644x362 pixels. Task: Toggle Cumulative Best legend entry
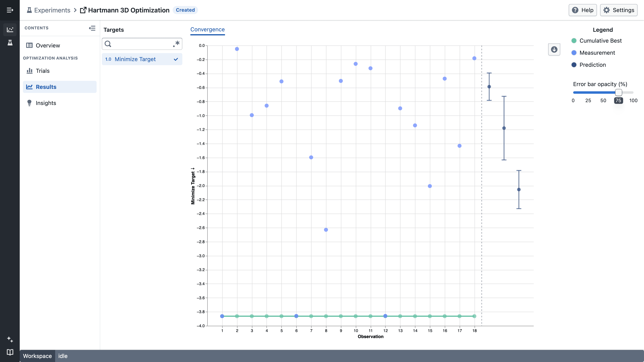coord(597,40)
